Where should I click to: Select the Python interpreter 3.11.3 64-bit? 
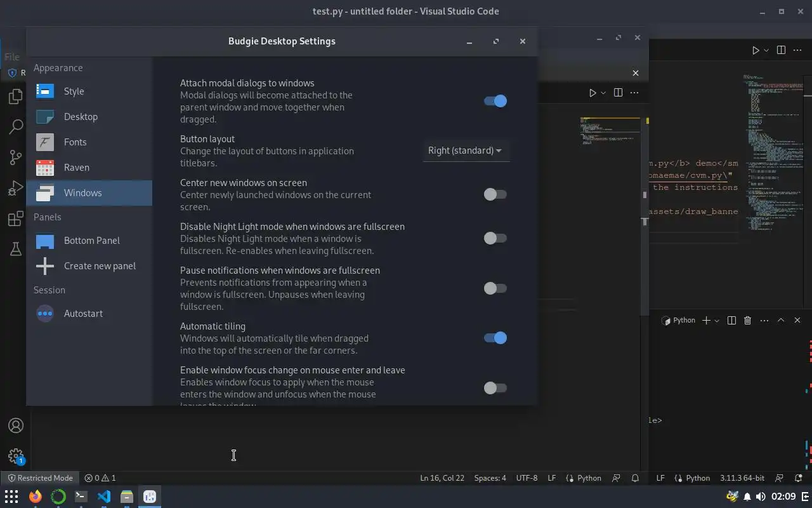point(742,478)
